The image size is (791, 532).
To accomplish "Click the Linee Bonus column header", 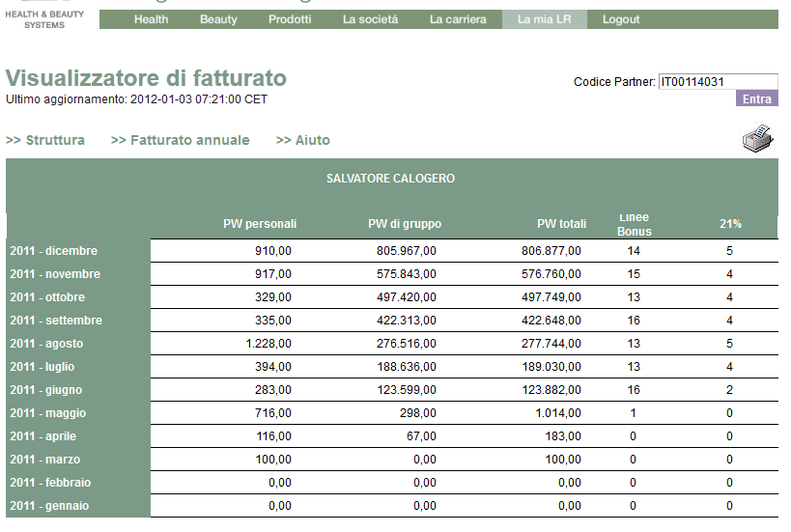I will point(634,224).
